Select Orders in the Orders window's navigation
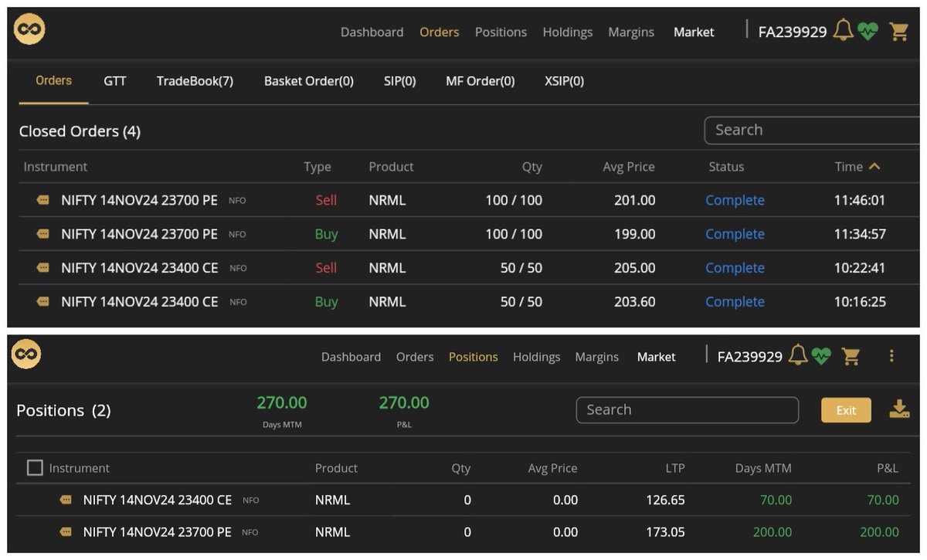The image size is (927, 560). [x=440, y=32]
